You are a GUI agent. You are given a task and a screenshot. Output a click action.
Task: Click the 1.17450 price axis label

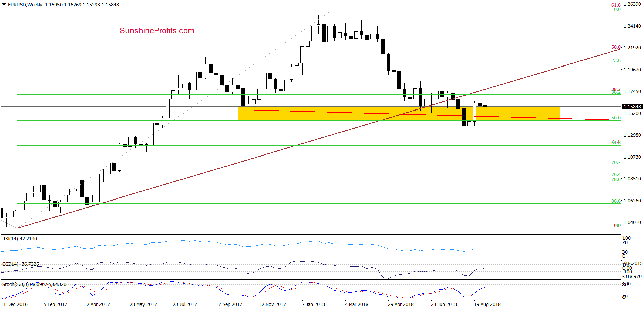pos(632,91)
